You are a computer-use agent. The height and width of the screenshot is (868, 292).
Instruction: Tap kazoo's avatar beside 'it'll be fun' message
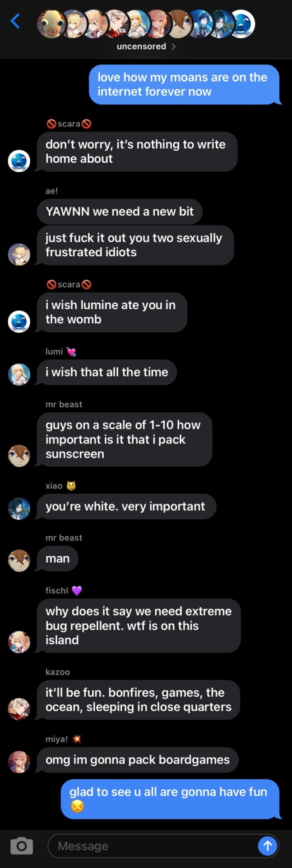click(19, 709)
